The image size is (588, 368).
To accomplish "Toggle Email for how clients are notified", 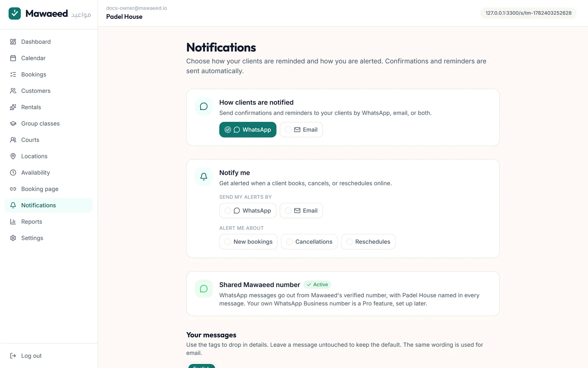I will coord(301,130).
